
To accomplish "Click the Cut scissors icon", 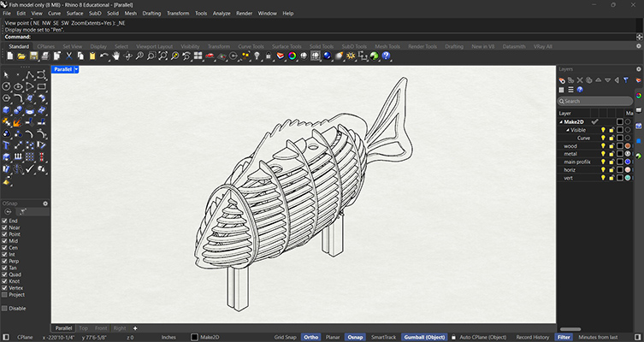I will pyautogui.click(x=68, y=56).
